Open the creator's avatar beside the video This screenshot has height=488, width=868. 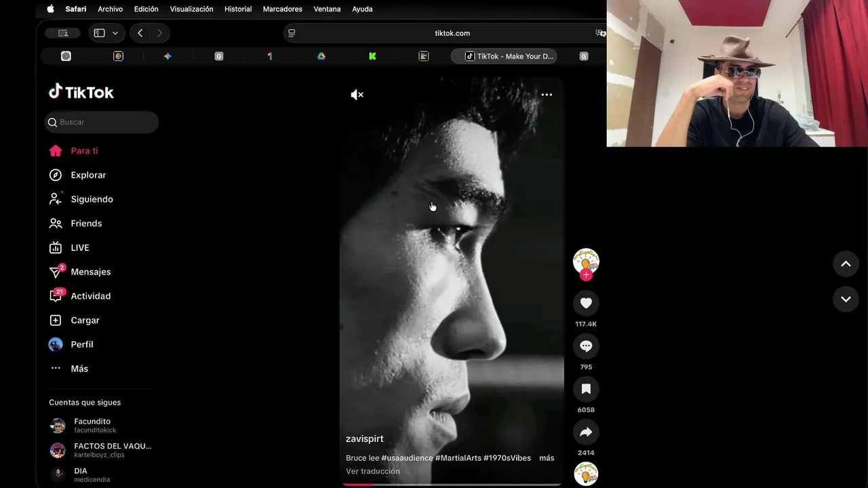(x=586, y=260)
